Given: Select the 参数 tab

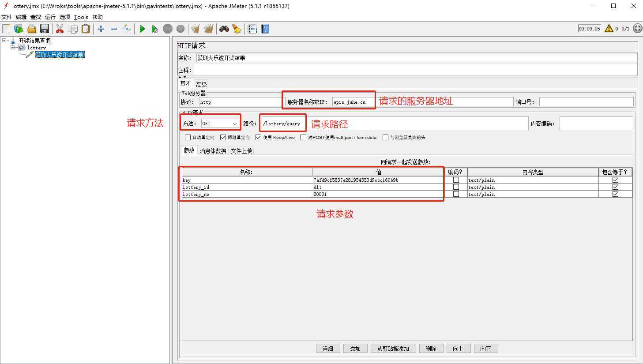Looking at the screenshot, I should (x=189, y=150).
